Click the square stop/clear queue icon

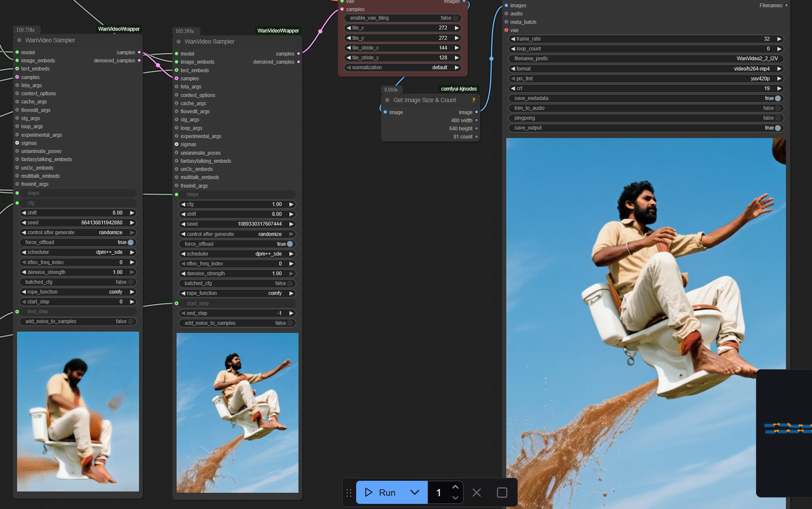502,492
